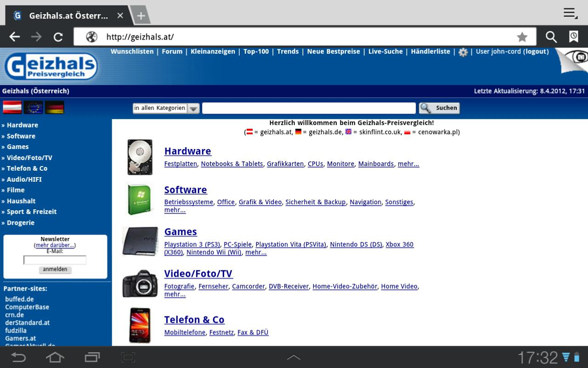588x368 pixels.
Task: Open the Betriebssysteme link
Action: (x=189, y=202)
